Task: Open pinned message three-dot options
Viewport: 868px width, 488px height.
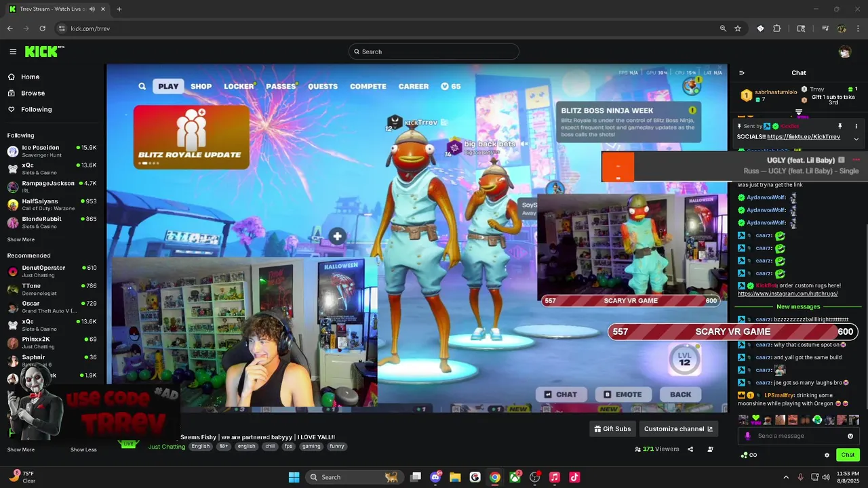Action: pos(856,126)
